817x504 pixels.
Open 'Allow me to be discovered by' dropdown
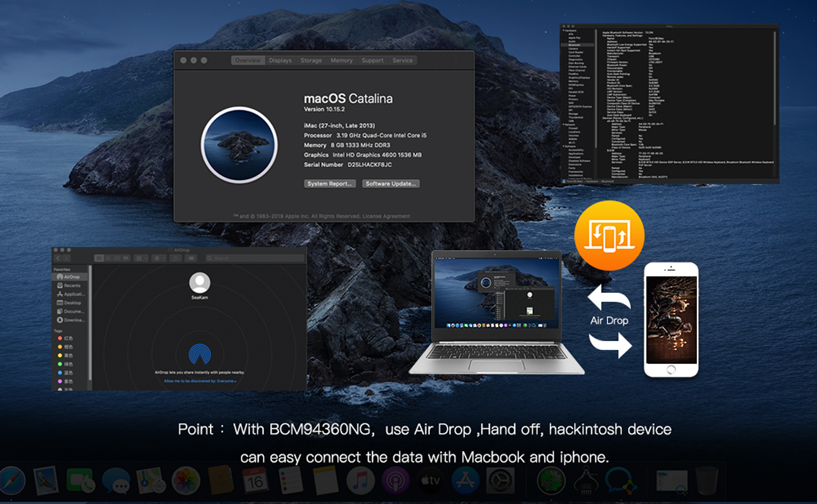tap(200, 381)
